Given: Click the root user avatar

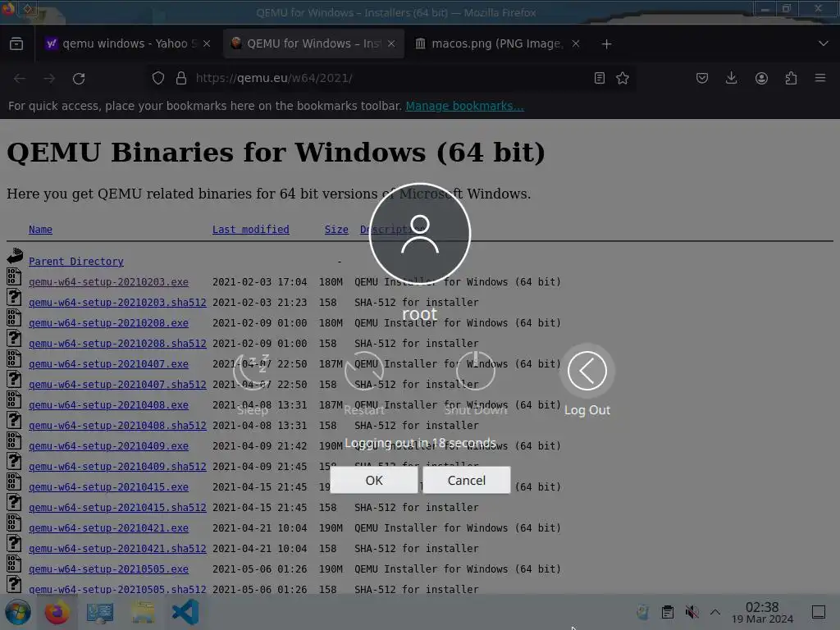Looking at the screenshot, I should point(420,234).
